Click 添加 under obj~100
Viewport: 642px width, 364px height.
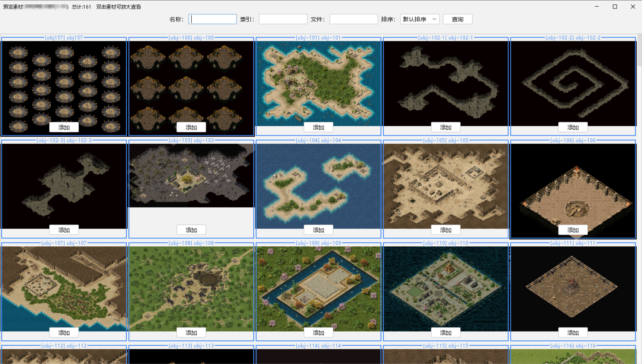click(191, 127)
